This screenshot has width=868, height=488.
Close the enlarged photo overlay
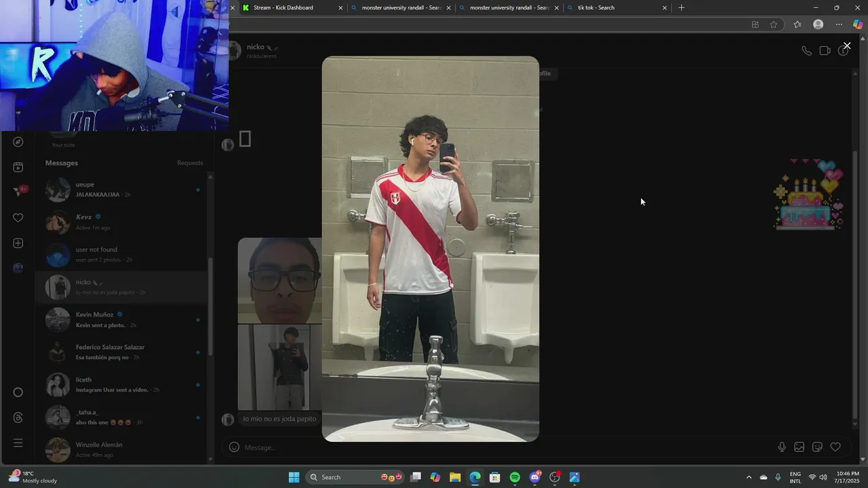[846, 46]
